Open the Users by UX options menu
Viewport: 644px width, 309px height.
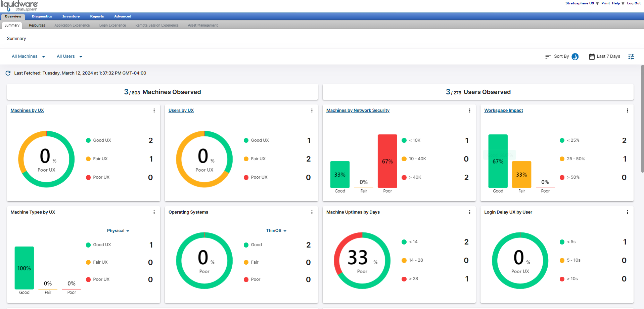312,111
